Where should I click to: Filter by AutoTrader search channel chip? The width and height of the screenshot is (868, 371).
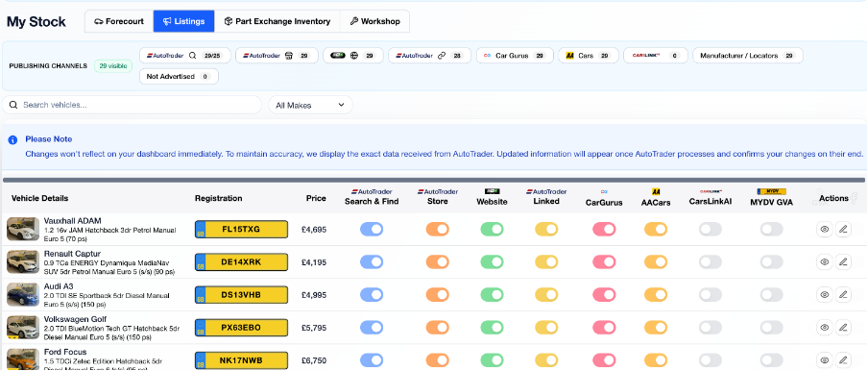pyautogui.click(x=185, y=56)
